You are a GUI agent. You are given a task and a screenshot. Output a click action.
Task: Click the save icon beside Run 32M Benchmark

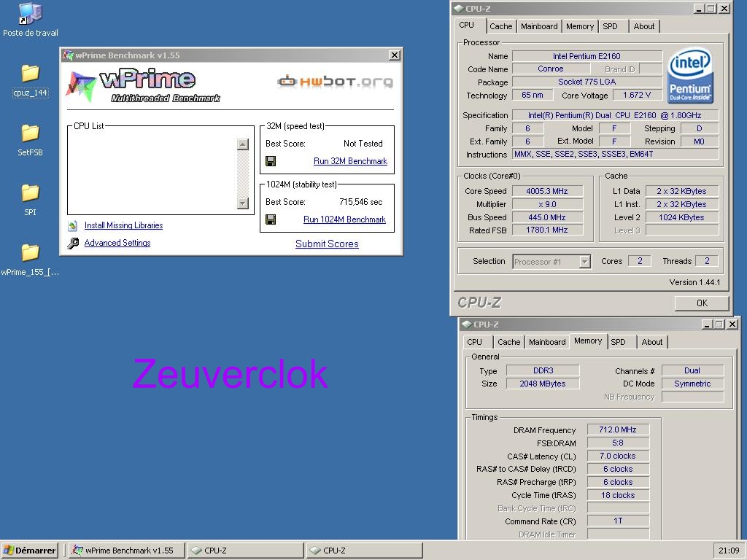click(271, 161)
